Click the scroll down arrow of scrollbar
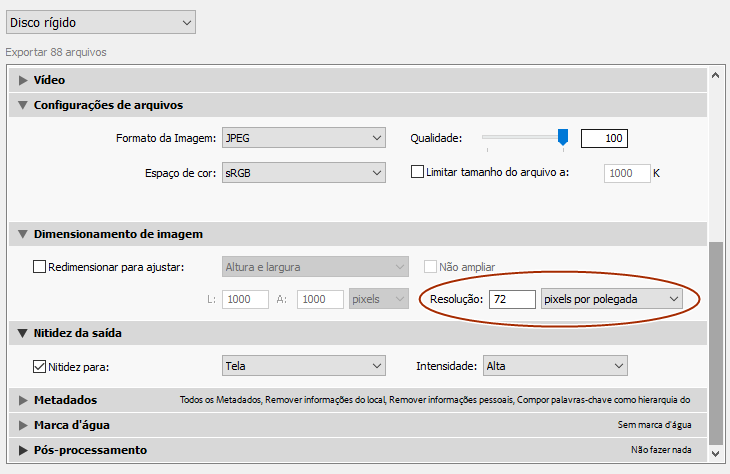Image resolution: width=730 pixels, height=474 pixels. (x=714, y=454)
